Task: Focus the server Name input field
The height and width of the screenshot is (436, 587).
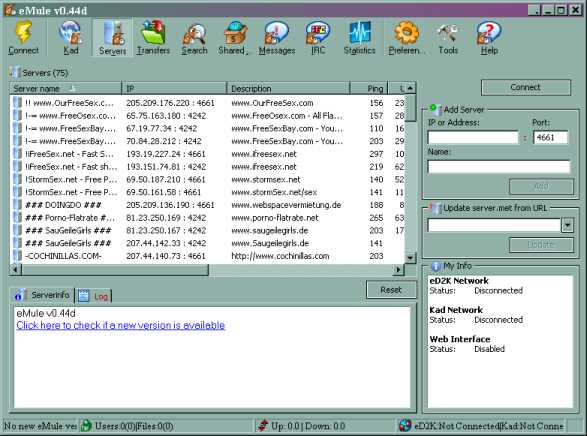Action: pyautogui.click(x=499, y=167)
